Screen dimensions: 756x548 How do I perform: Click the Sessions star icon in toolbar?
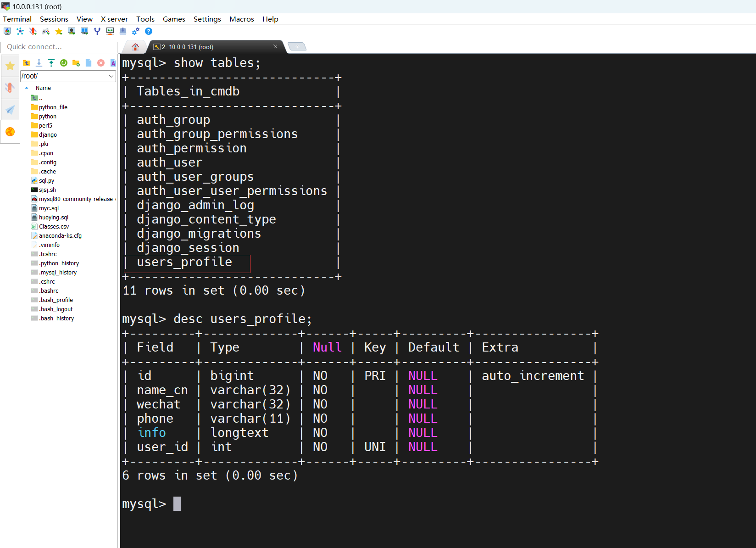[x=59, y=31]
